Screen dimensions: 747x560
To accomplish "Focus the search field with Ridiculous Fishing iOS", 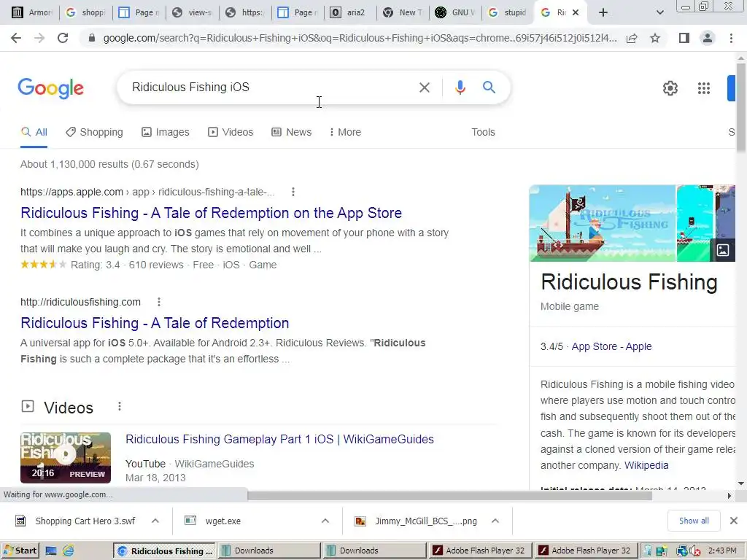I will [x=271, y=87].
